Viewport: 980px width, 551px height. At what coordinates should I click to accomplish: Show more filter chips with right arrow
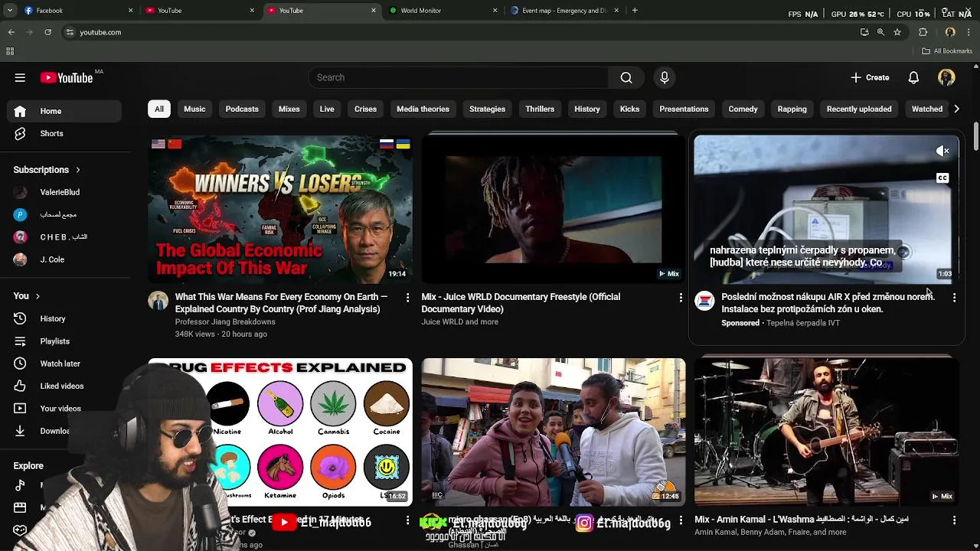956,109
